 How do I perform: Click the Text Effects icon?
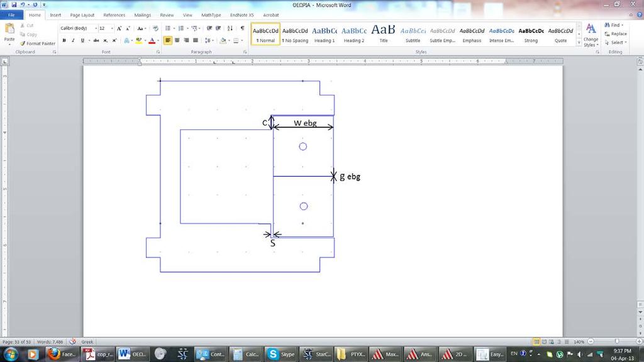point(127,40)
